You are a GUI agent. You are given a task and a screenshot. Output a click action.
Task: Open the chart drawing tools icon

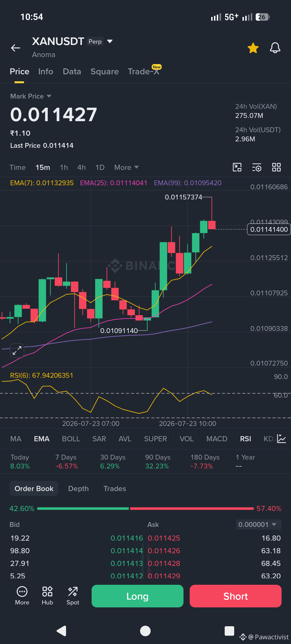click(x=237, y=167)
